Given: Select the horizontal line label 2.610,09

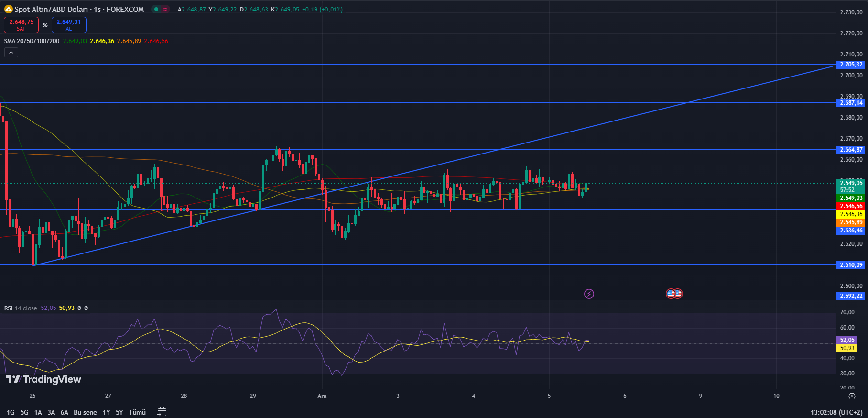Looking at the screenshot, I should (851, 265).
